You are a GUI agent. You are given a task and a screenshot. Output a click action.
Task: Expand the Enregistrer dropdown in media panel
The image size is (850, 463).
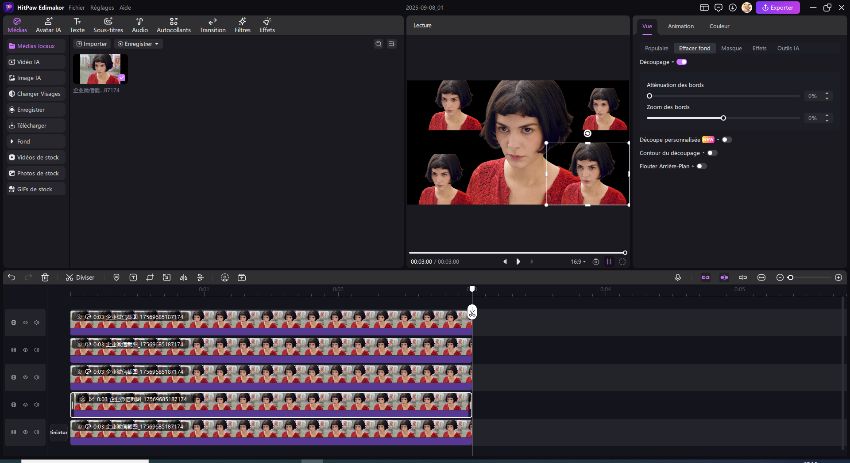pyautogui.click(x=138, y=44)
